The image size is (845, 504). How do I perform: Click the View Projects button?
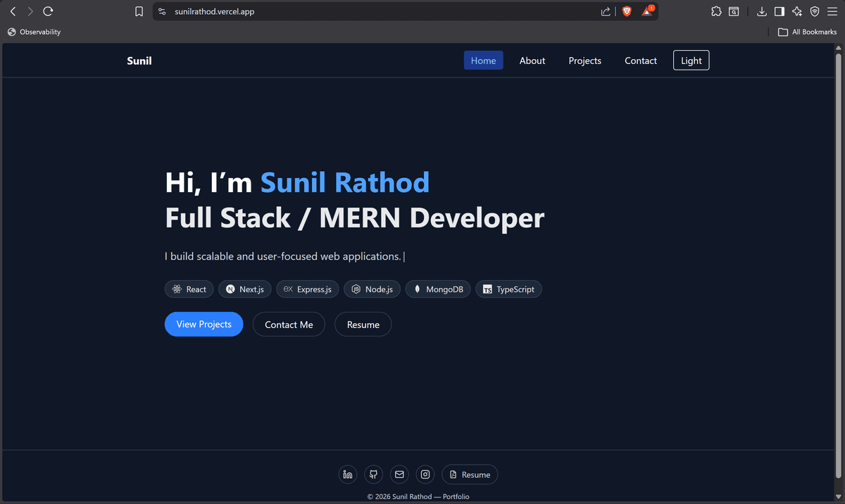click(204, 324)
